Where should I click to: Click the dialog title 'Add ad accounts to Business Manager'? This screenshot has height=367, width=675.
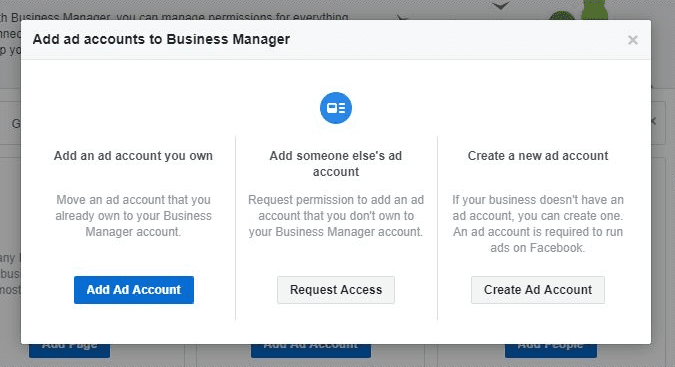point(161,39)
